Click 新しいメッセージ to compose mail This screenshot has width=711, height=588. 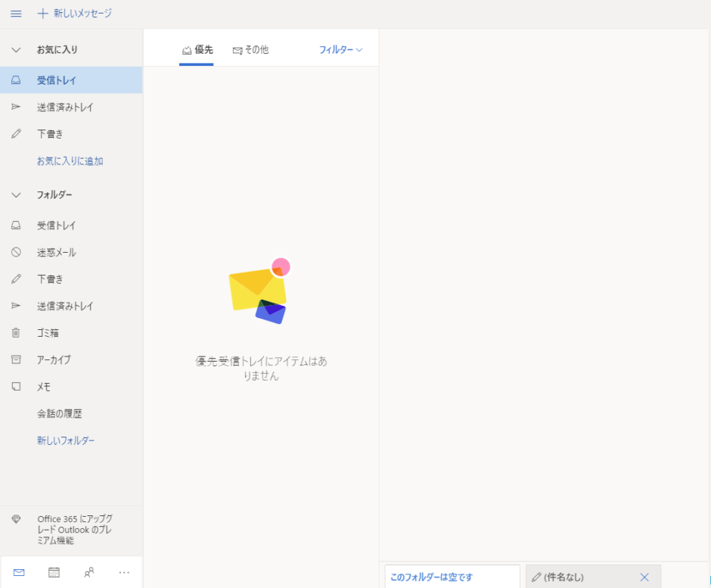coord(75,14)
